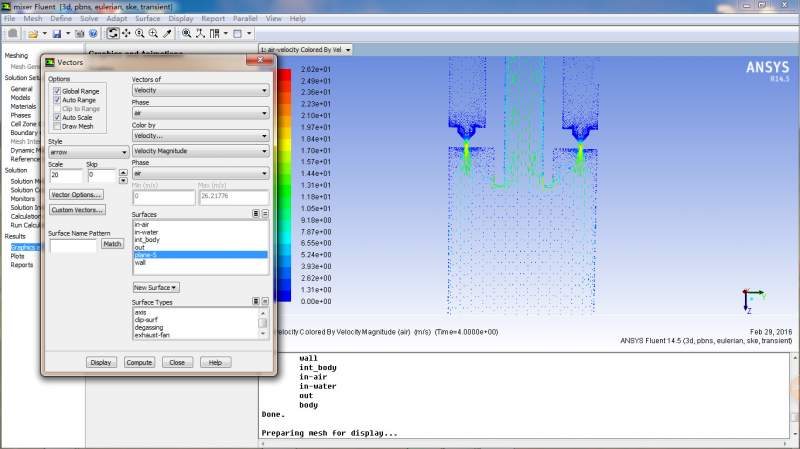800x449 pixels.
Task: Toggle the Auto Scale checkbox
Action: click(57, 117)
